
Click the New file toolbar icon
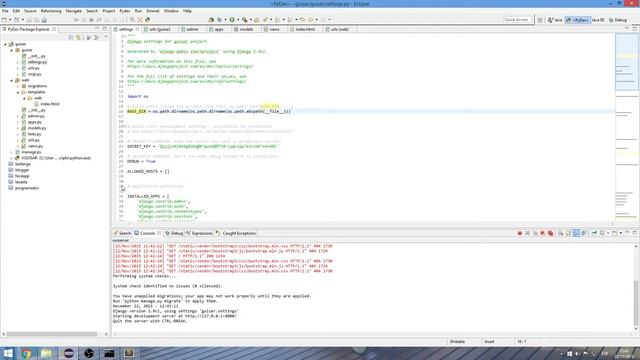[x=4, y=20]
